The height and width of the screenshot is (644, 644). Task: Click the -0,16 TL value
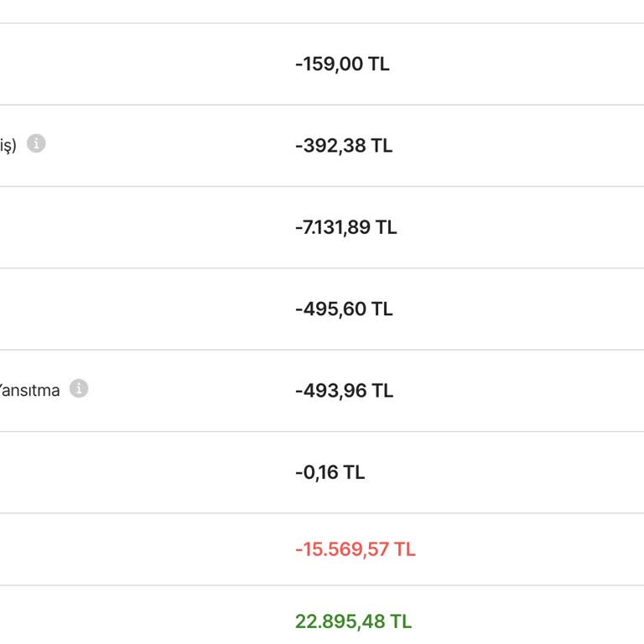[330, 472]
